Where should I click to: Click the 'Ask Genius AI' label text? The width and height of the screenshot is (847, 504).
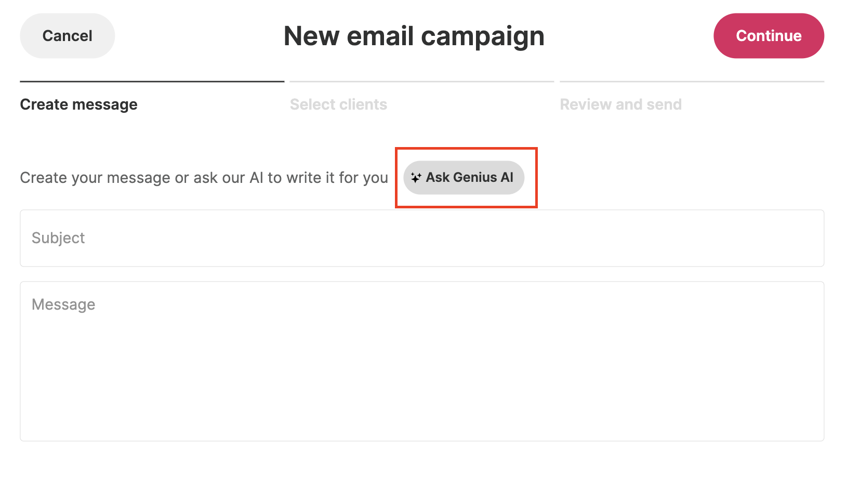(x=469, y=178)
